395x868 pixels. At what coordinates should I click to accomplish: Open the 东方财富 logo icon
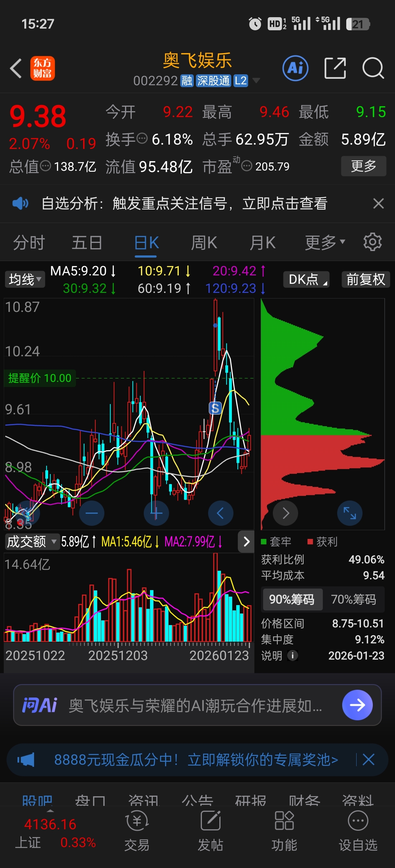(x=42, y=68)
